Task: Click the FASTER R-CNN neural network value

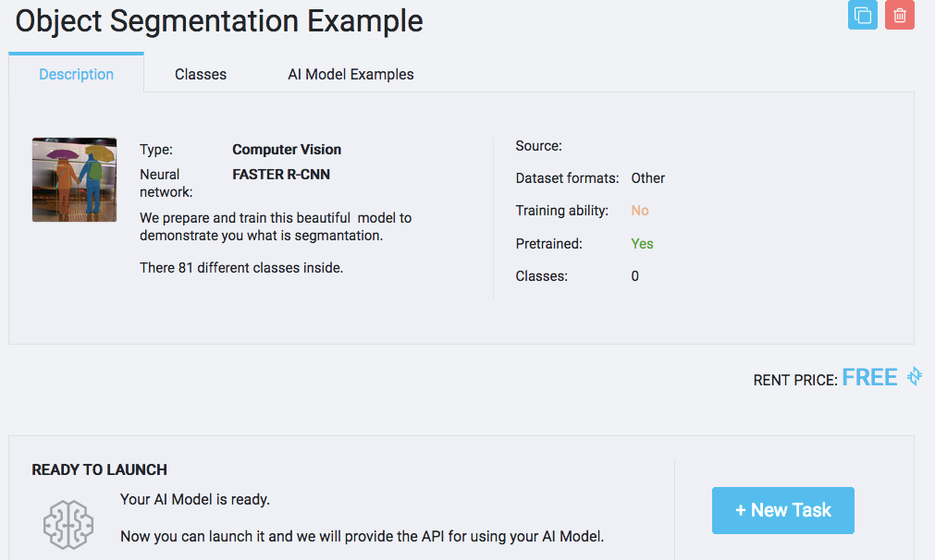Action: pyautogui.click(x=281, y=174)
